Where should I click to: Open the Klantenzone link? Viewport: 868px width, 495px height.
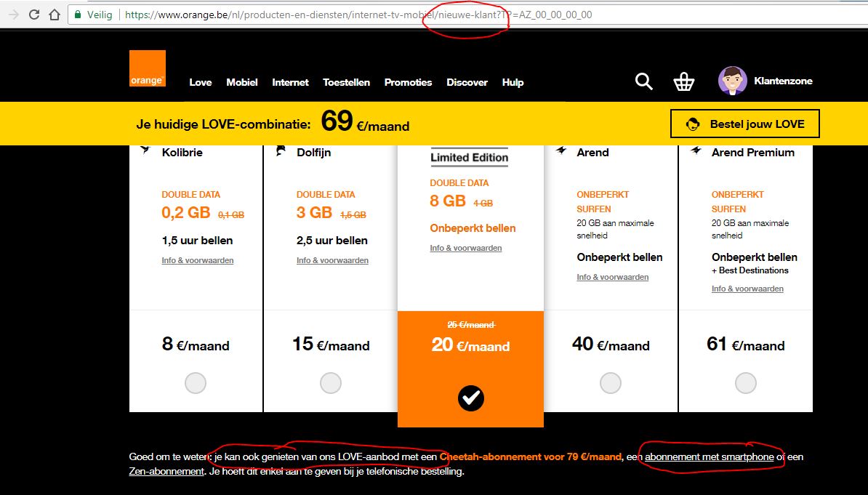[x=783, y=81]
